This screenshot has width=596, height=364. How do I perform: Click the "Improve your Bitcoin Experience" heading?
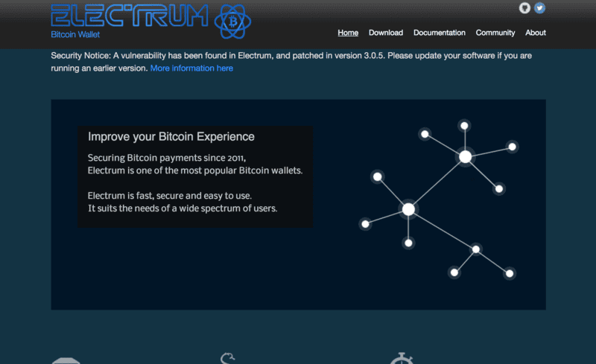pyautogui.click(x=171, y=136)
